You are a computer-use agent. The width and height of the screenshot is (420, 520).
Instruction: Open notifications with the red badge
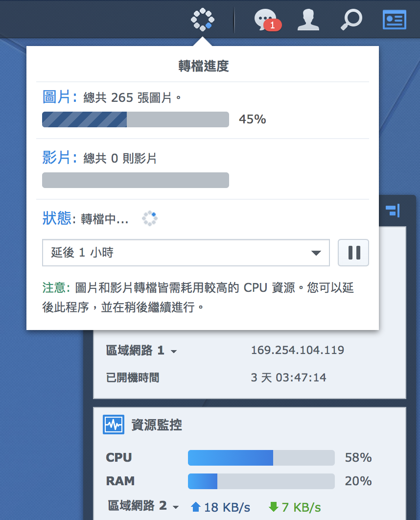267,20
